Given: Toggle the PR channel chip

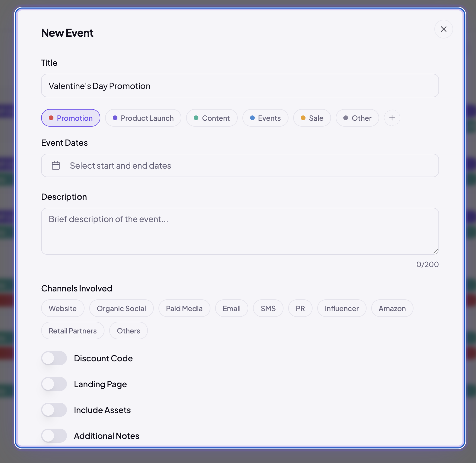Looking at the screenshot, I should pyautogui.click(x=300, y=308).
